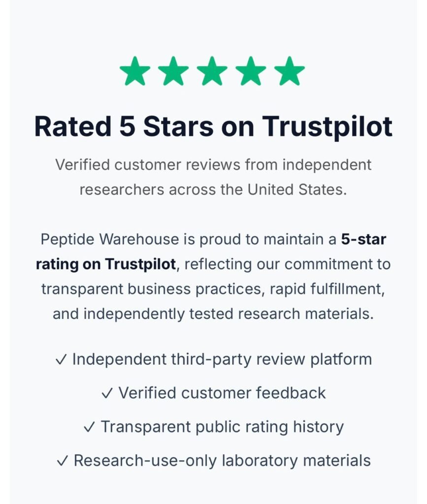Click the second green star
The image size is (427, 504).
pos(174,71)
